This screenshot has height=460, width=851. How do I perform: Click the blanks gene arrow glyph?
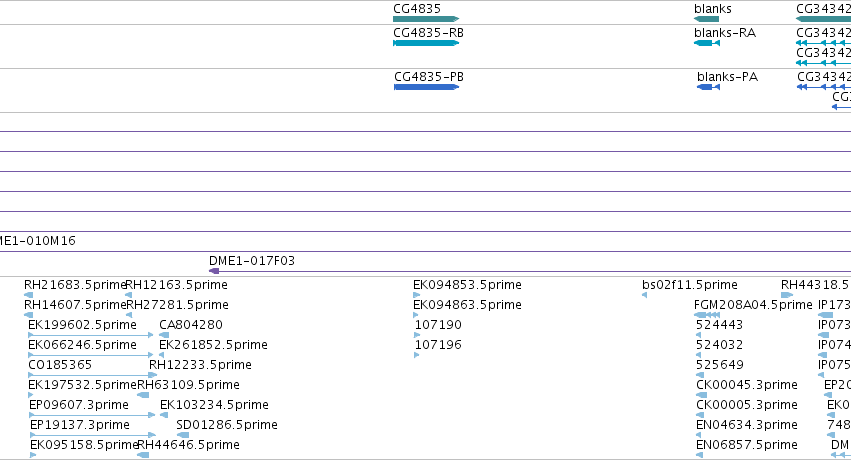706,19
